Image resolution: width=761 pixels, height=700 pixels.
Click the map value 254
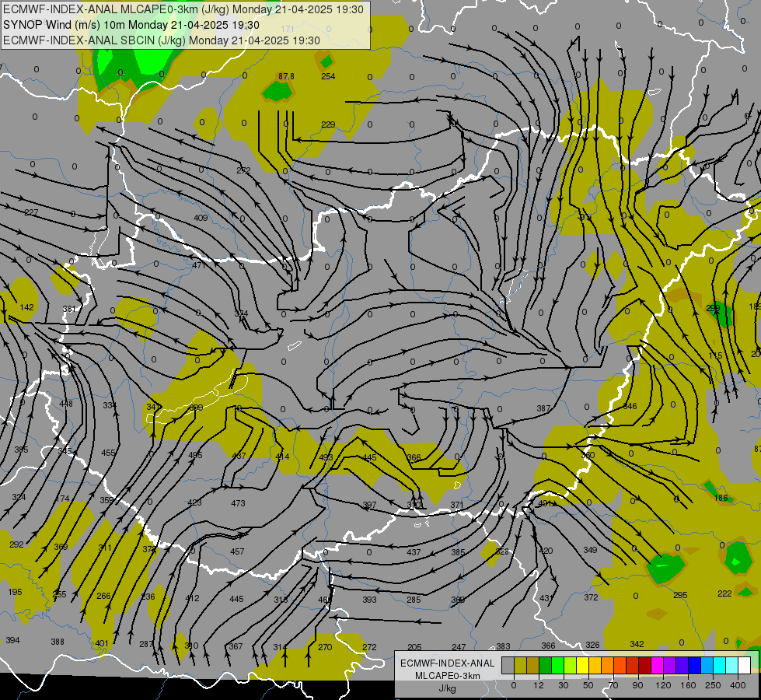coord(328,76)
